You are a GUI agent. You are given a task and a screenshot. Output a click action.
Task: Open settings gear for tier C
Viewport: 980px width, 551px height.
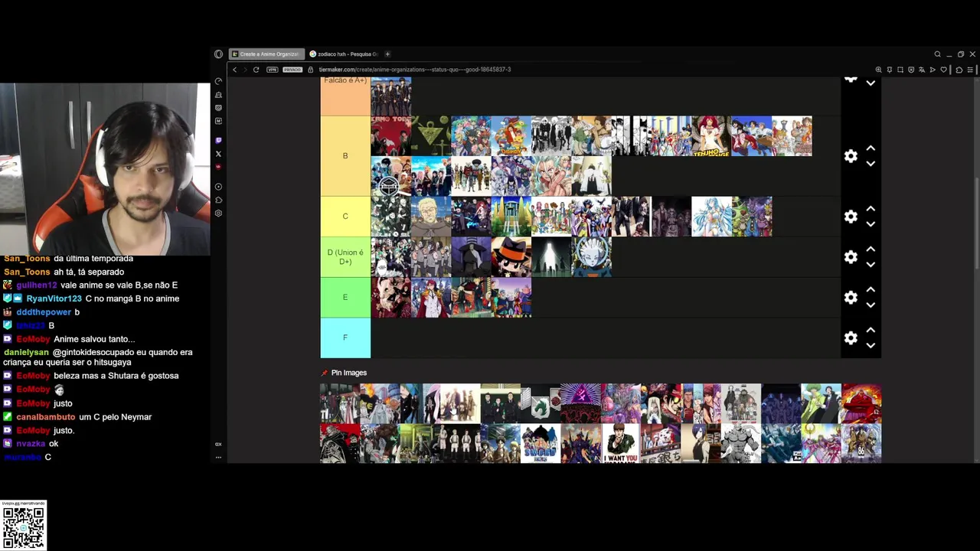point(851,217)
